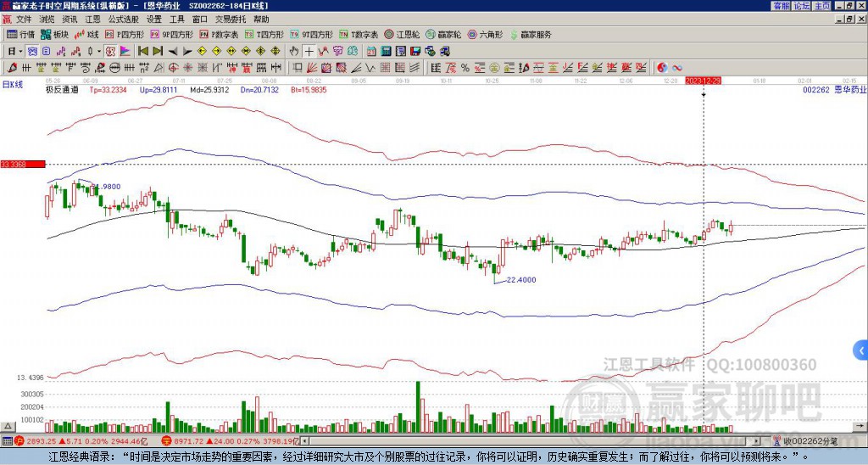This screenshot has height=465, width=868.
Task: Open the 主页 link
Action: (822, 6)
